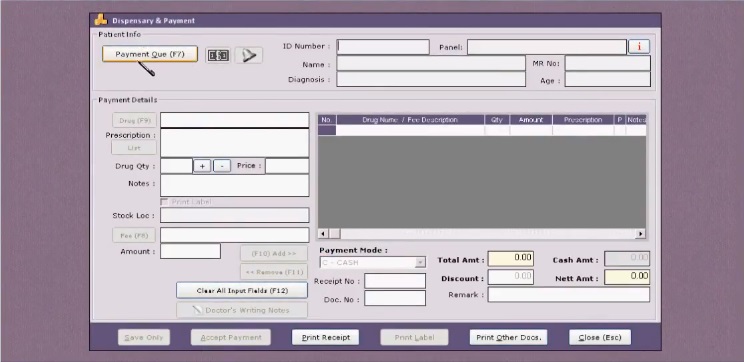Click the Total Amt field
Image resolution: width=744 pixels, height=362 pixels.
pyautogui.click(x=511, y=258)
